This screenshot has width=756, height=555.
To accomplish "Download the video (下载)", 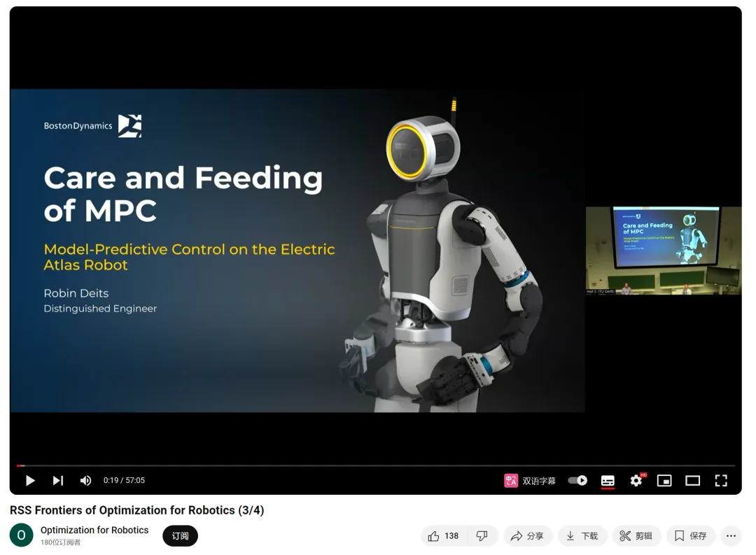I will (582, 535).
